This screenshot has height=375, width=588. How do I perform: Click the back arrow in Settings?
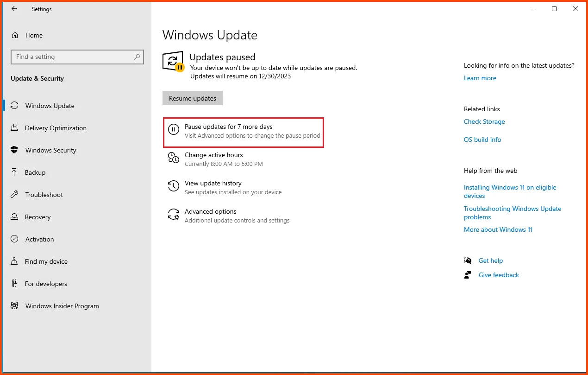(14, 9)
